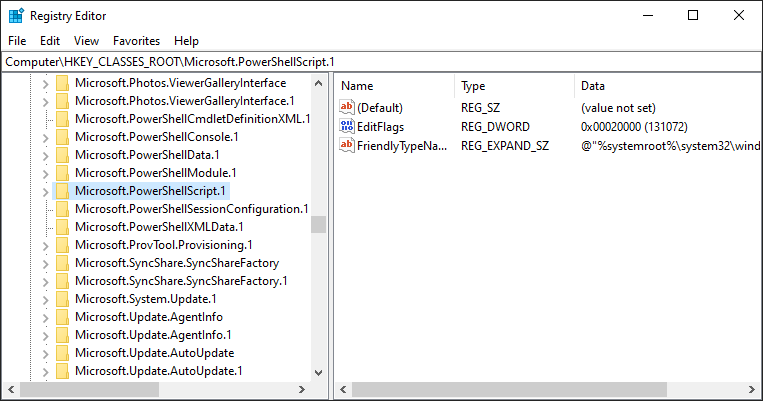Expand the Microsoft.PowerShellScript.1 key
The width and height of the screenshot is (763, 401).
(45, 192)
